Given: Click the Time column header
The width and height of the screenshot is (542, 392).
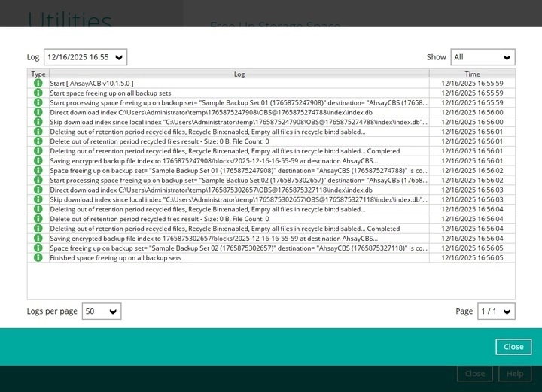Looking at the screenshot, I should (x=472, y=74).
